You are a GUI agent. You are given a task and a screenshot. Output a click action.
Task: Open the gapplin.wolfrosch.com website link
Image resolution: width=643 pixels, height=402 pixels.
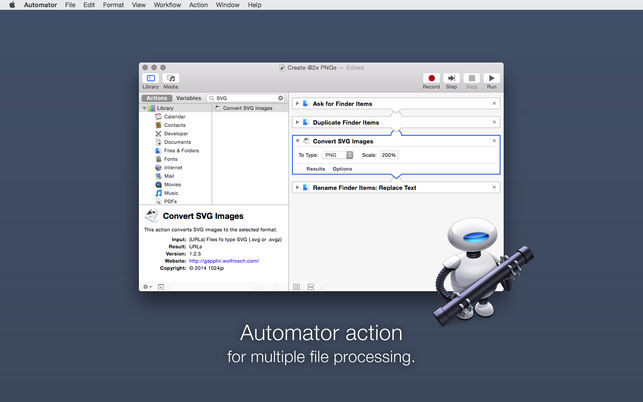pyautogui.click(x=224, y=261)
